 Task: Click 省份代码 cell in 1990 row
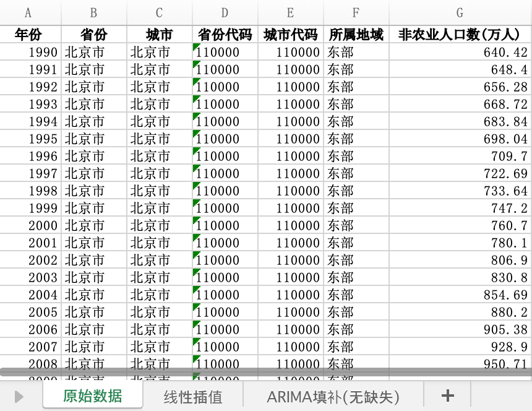pyautogui.click(x=225, y=52)
